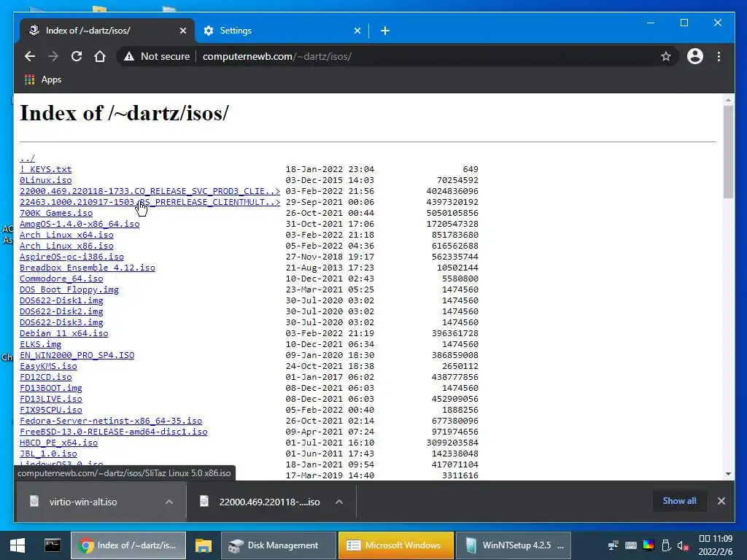
Task: Click Show all downloads
Action: click(x=679, y=500)
